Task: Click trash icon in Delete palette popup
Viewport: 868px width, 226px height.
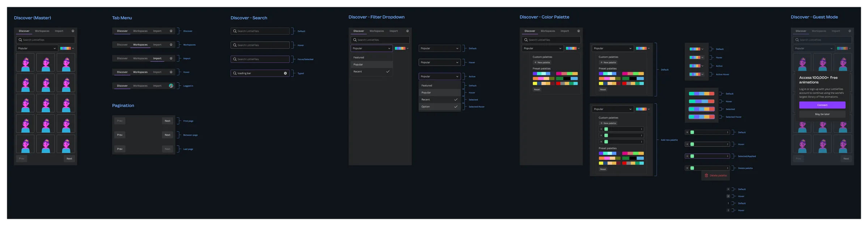Action: coord(706,175)
